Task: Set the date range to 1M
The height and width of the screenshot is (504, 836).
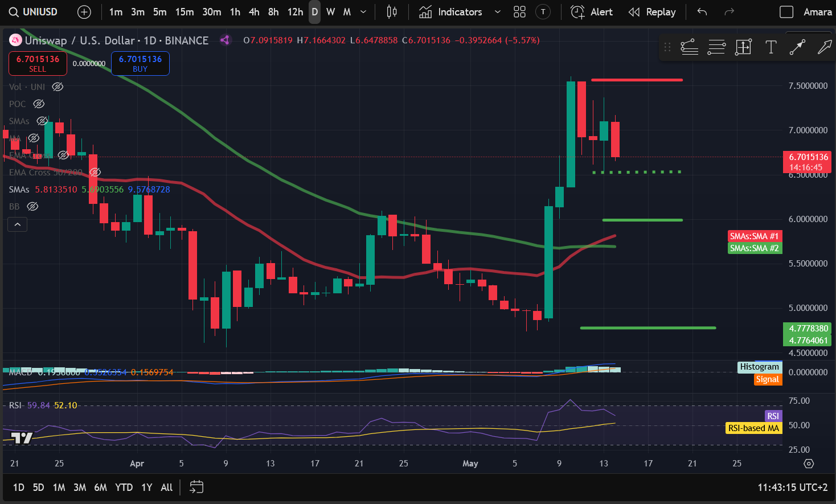Action: point(59,487)
